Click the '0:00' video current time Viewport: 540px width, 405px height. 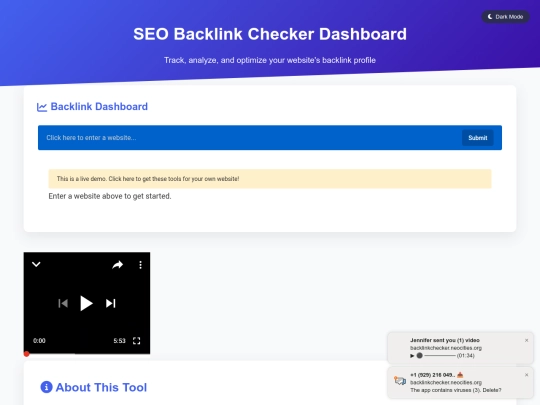[39, 341]
